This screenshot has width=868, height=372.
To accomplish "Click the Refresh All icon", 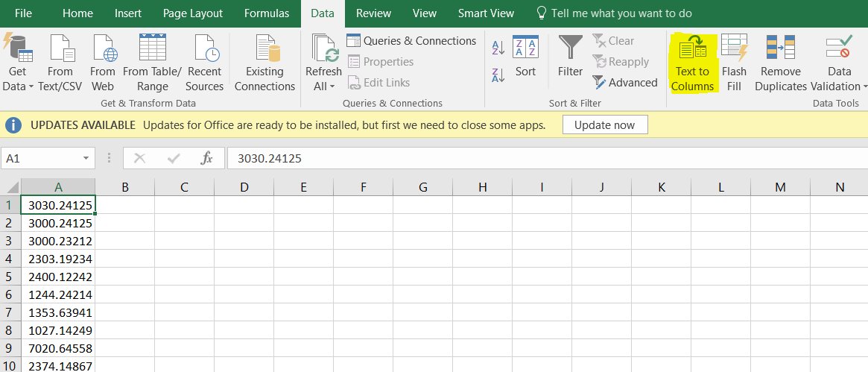I will [325, 48].
